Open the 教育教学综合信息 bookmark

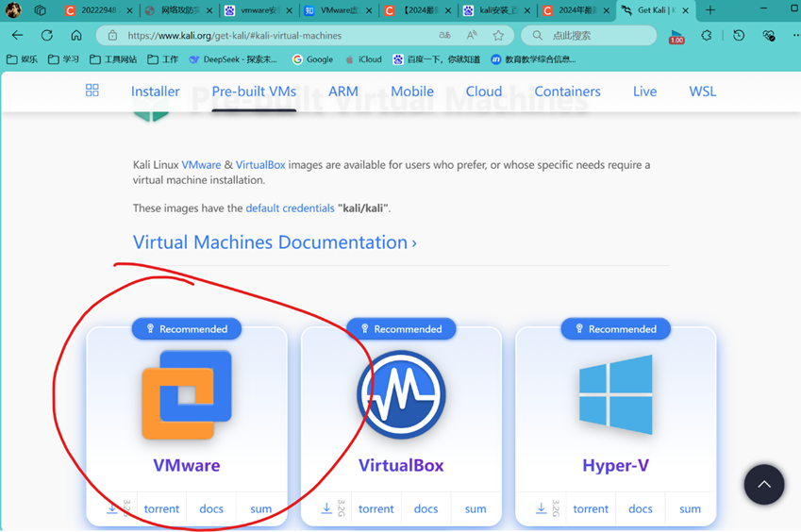point(533,59)
